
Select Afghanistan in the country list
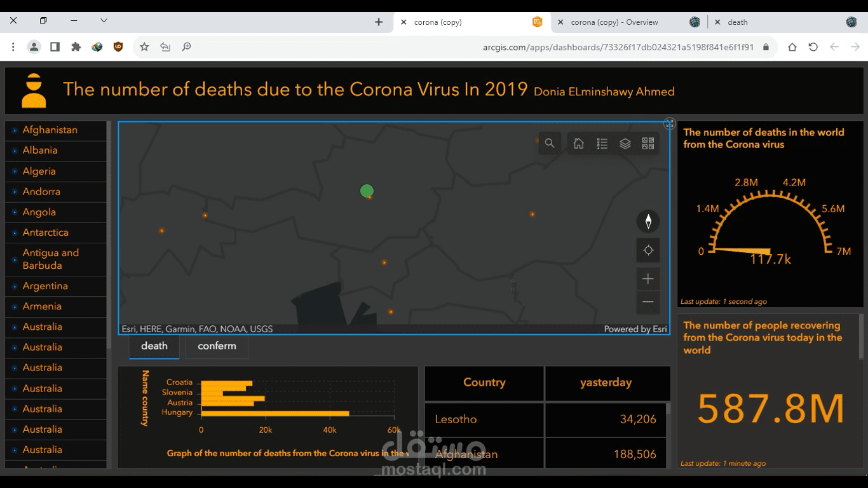(49, 130)
